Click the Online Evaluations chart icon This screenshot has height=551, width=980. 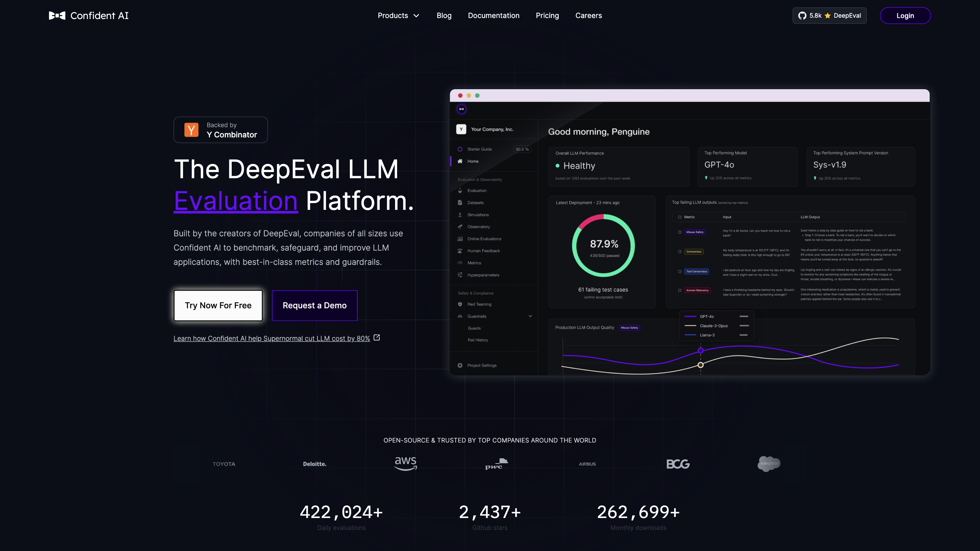click(460, 239)
